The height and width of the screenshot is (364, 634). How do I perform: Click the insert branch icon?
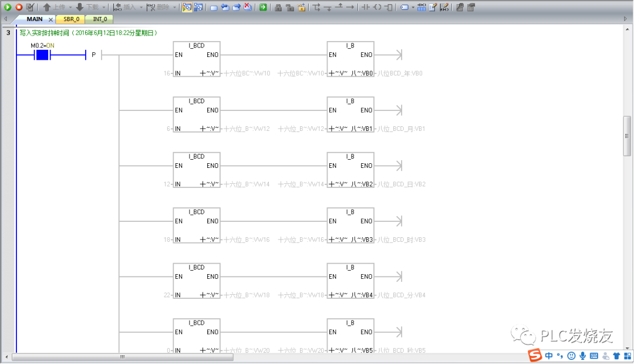pos(316,7)
